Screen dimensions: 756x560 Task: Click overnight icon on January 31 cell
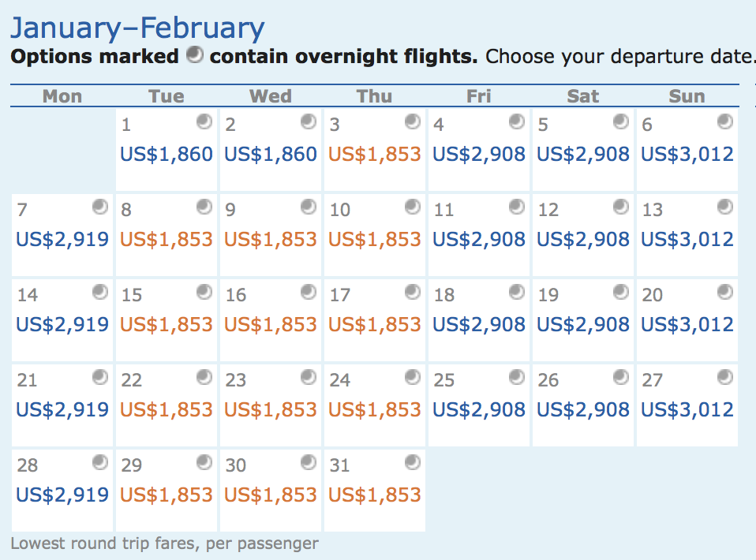click(x=413, y=462)
